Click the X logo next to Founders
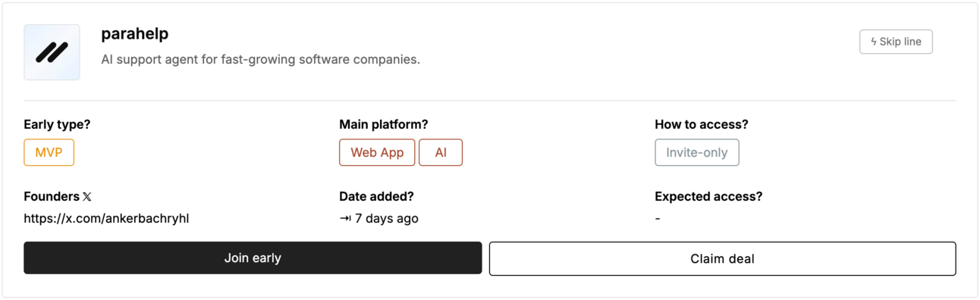The width and height of the screenshot is (980, 300). tap(87, 197)
